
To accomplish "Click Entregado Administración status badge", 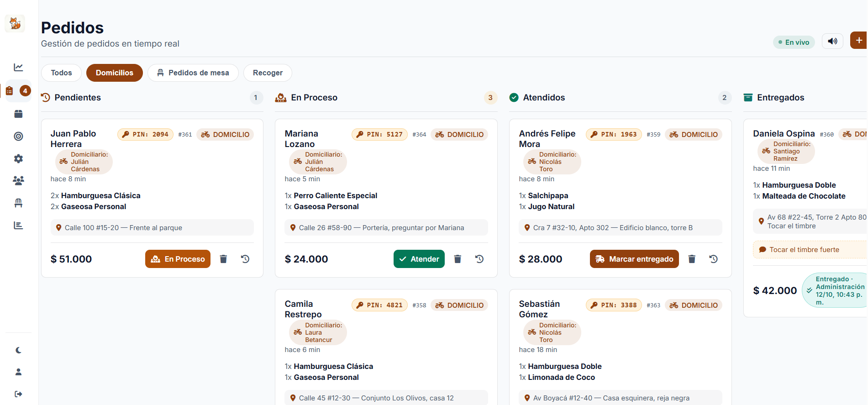I will (x=835, y=290).
